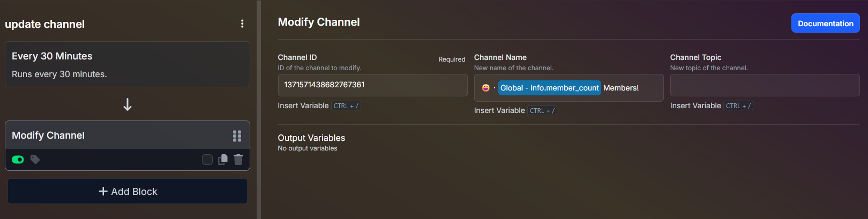The height and width of the screenshot is (219, 868).
Task: Click the info.member_count variable chip
Action: [549, 88]
